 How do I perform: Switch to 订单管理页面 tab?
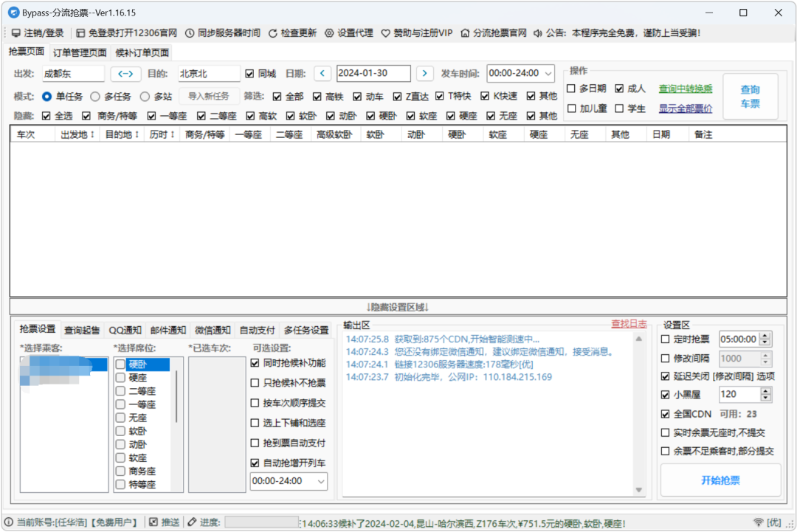point(79,52)
